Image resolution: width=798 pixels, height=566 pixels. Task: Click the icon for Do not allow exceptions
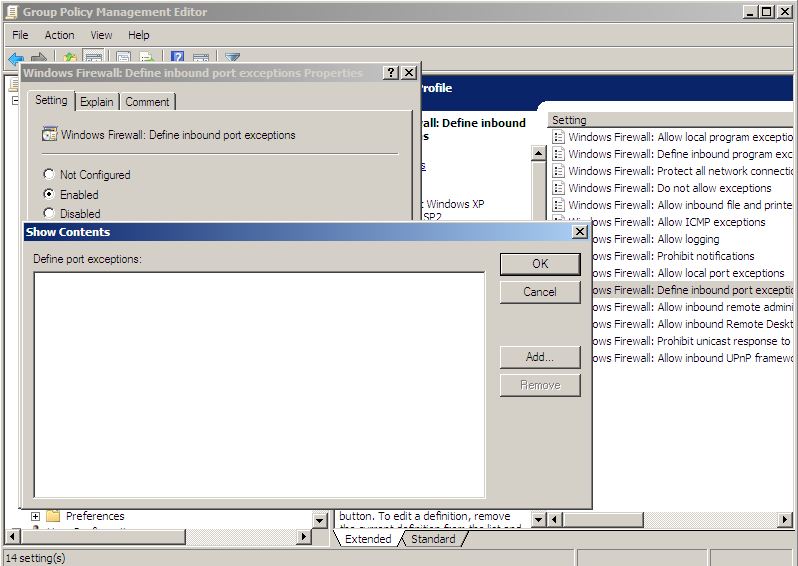(x=558, y=188)
